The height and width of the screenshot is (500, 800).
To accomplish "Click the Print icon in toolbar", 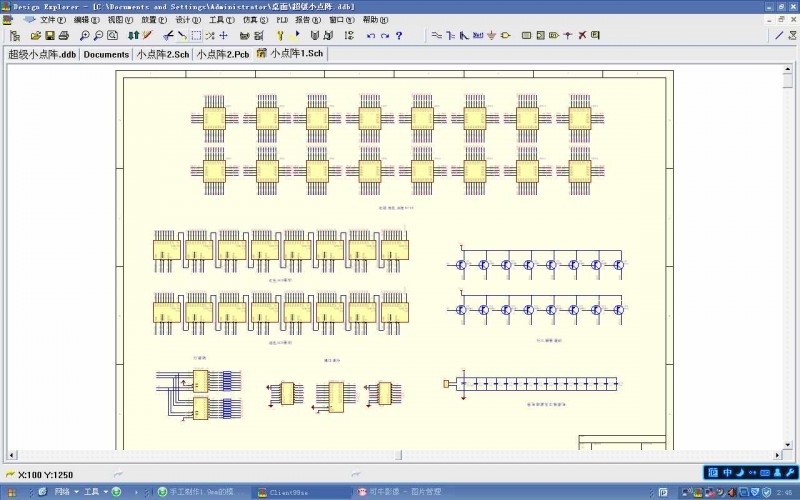I will pos(63,35).
